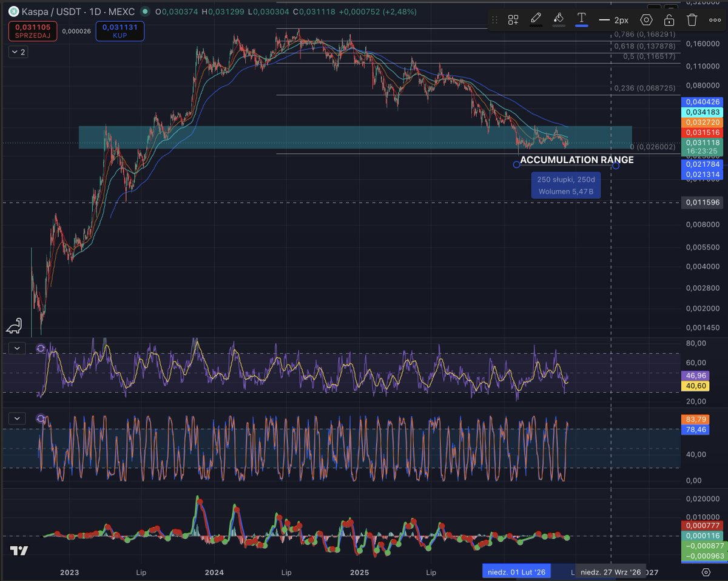Click the TradingView logo at bottom left

pos(18,551)
